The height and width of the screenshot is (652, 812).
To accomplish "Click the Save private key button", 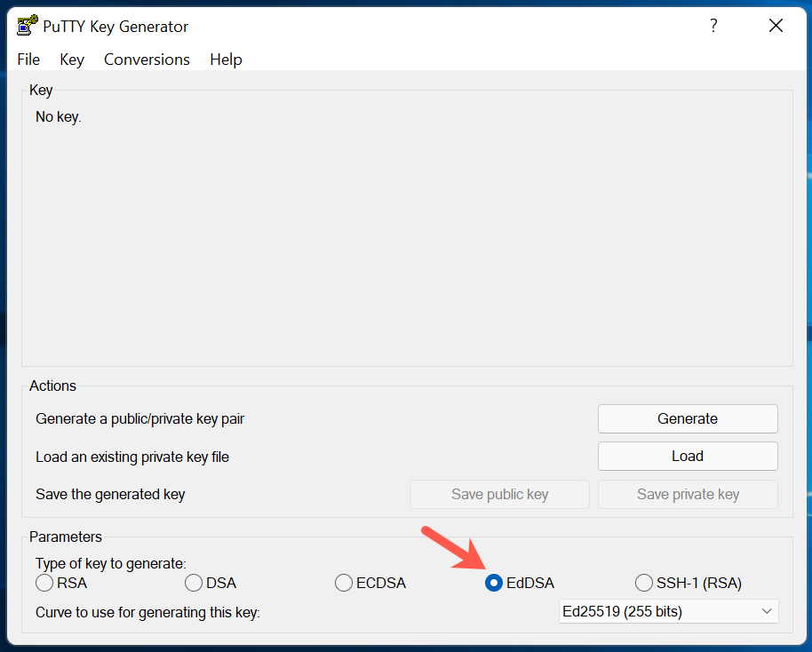I will pyautogui.click(x=687, y=494).
